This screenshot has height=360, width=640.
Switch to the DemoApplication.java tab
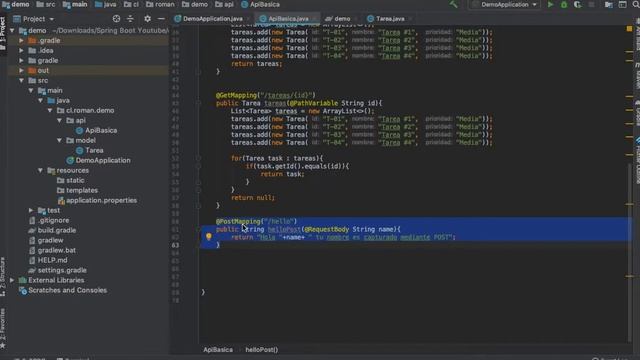[209, 19]
